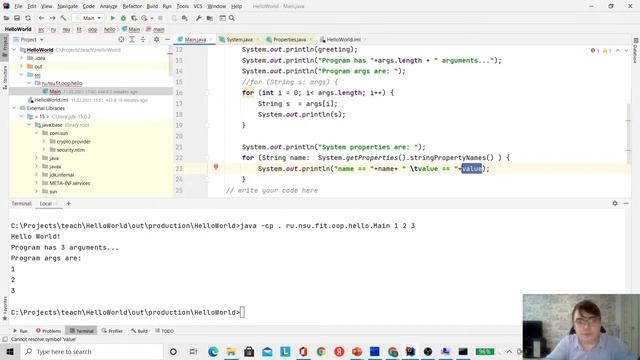Open the Problems tool window button
640x360 pixels.
tap(48, 331)
